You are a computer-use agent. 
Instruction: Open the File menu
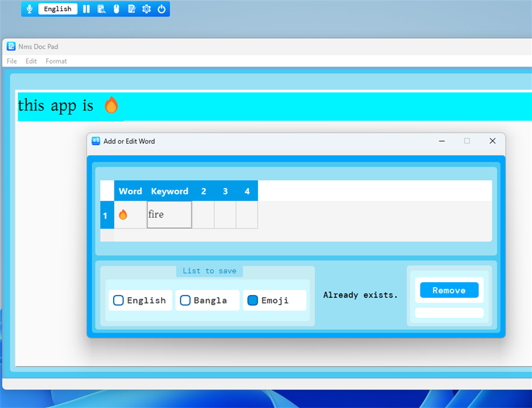pyautogui.click(x=11, y=61)
